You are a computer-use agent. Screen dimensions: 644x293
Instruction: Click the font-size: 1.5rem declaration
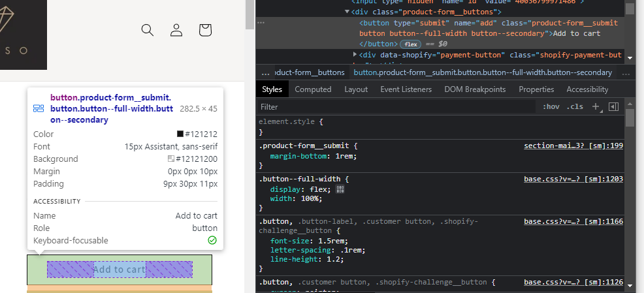pos(310,241)
